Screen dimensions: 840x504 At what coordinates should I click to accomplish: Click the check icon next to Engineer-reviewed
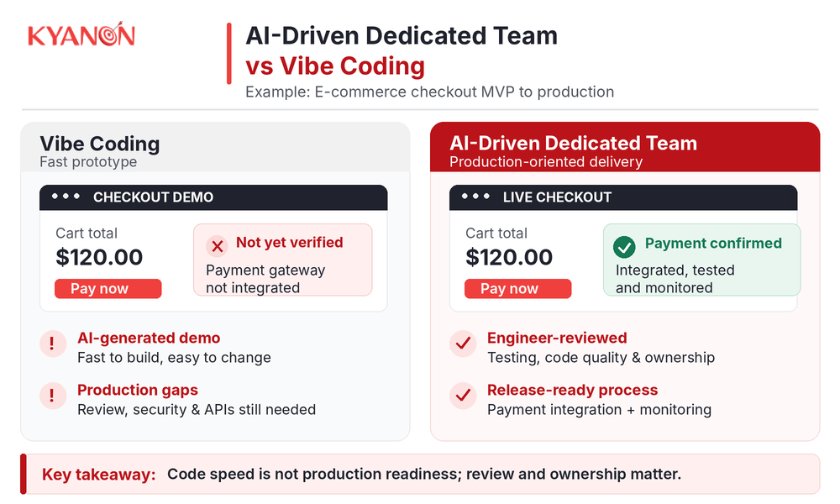coord(463,344)
